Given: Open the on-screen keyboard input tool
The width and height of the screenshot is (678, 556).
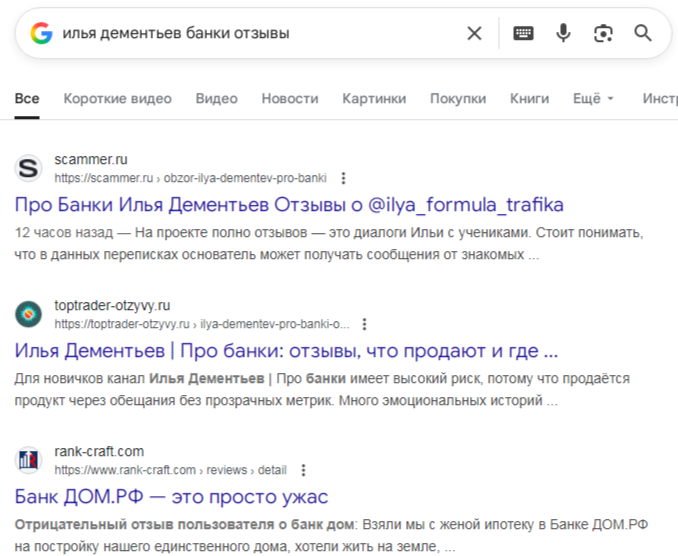Looking at the screenshot, I should pyautogui.click(x=523, y=33).
